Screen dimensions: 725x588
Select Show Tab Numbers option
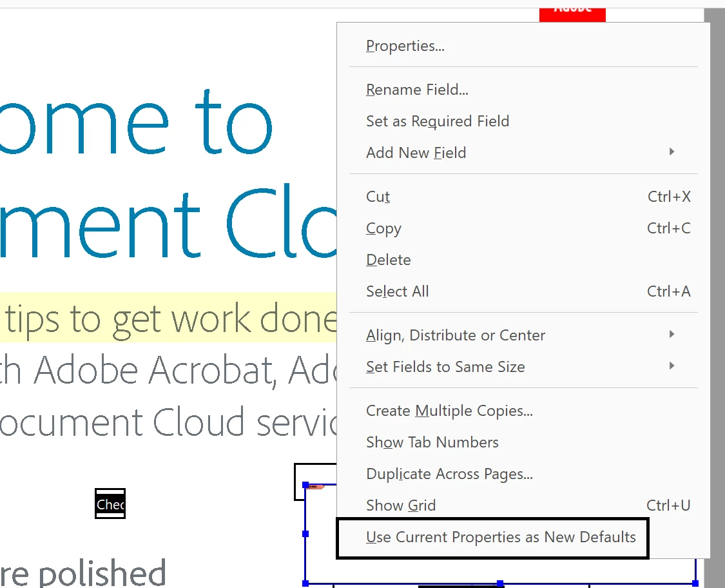point(523,442)
